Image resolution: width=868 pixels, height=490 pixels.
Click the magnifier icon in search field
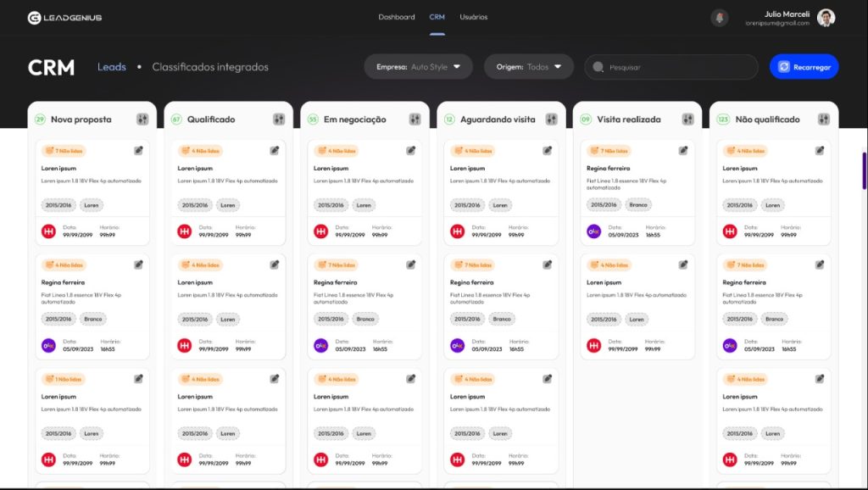click(x=599, y=67)
